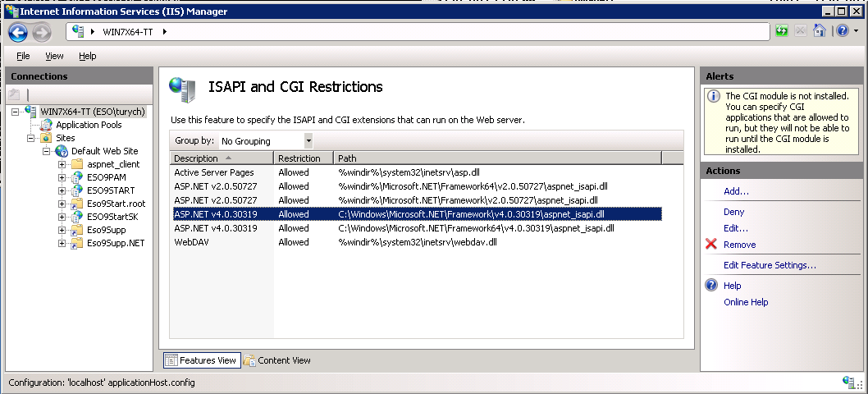Switch to Features View tab
Image resolution: width=868 pixels, height=394 pixels.
[202, 360]
